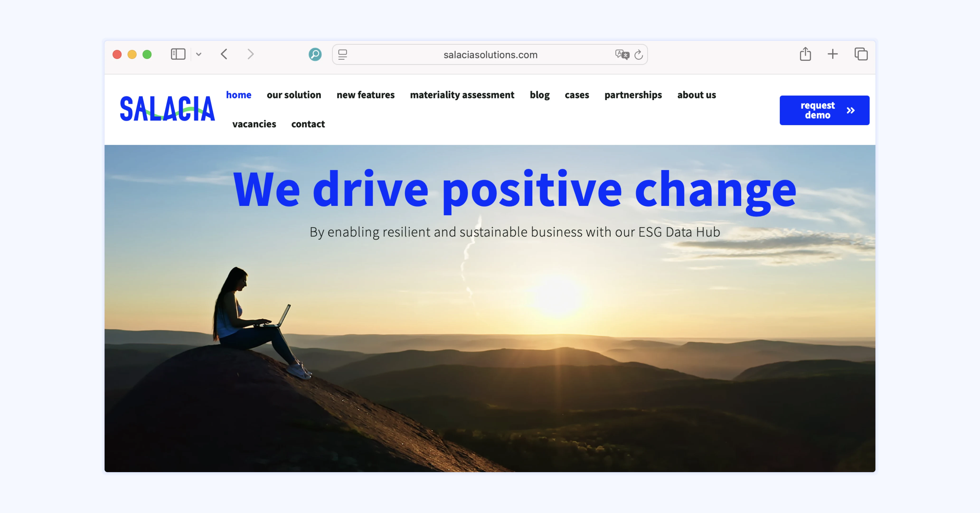
Task: Go forward with the forward arrow
Action: (250, 54)
